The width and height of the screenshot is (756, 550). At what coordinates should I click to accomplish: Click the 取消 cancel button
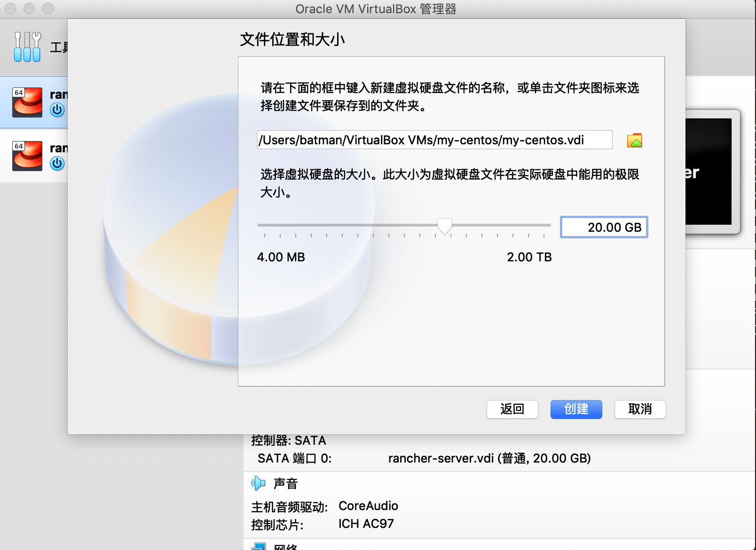pyautogui.click(x=640, y=409)
